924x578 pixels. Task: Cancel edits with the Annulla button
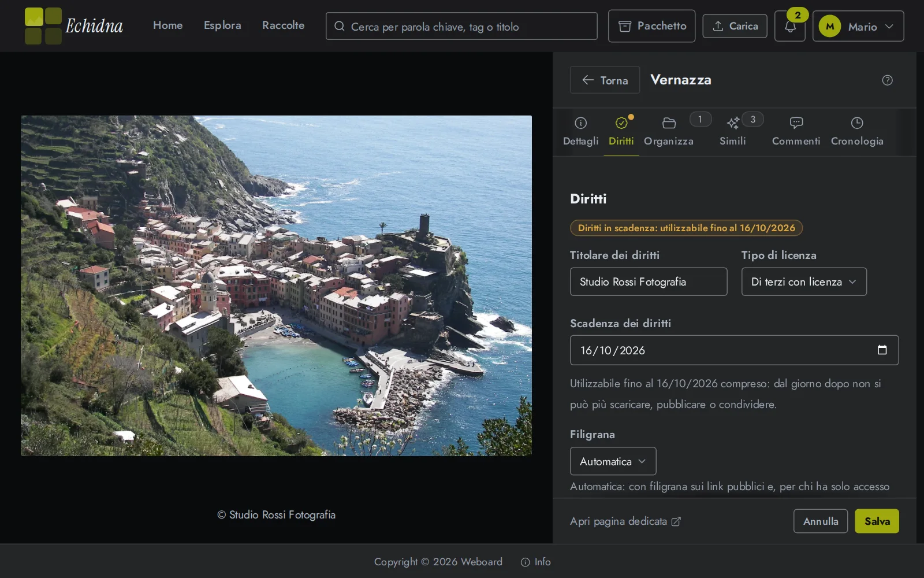[820, 521]
